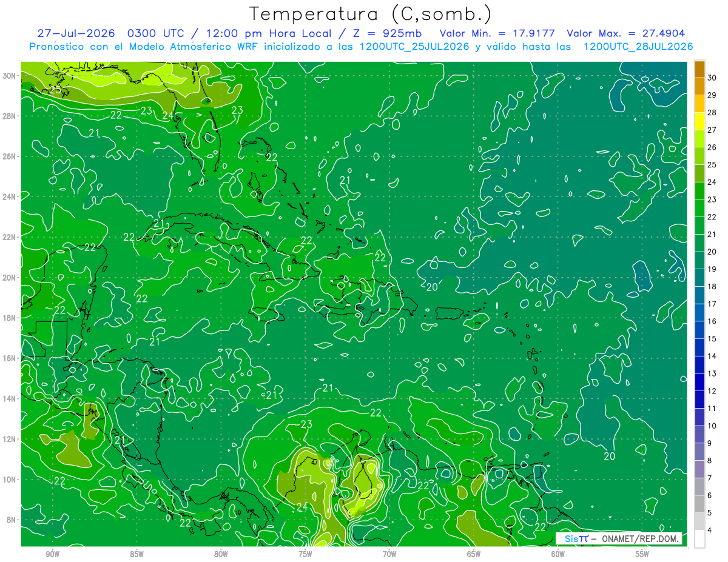Click the "60W" longitude axis label
Image resolution: width=728 pixels, height=562 pixels.
(558, 554)
